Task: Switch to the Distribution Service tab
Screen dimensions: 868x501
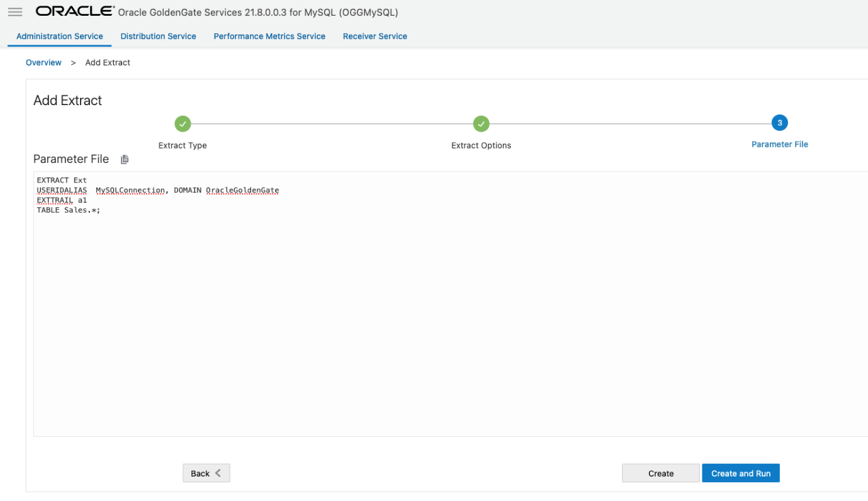Action: pyautogui.click(x=158, y=36)
